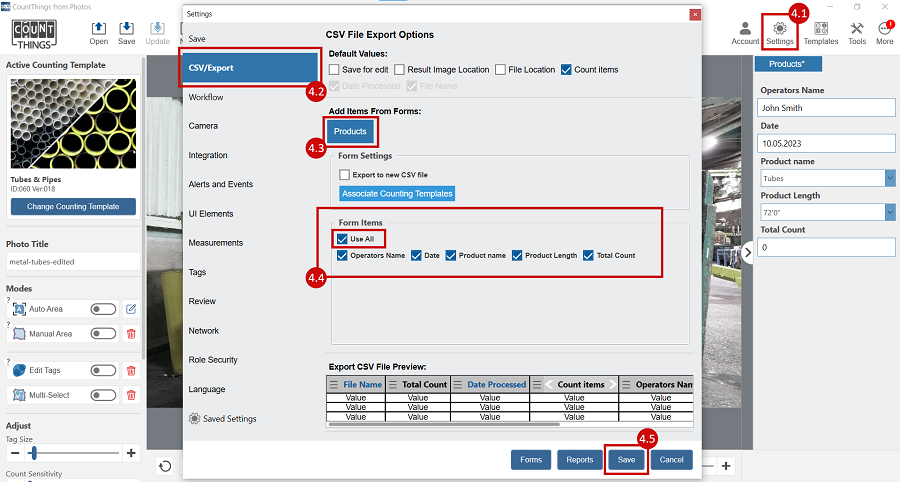
Task: Expand the side panel arrow
Action: 747,253
